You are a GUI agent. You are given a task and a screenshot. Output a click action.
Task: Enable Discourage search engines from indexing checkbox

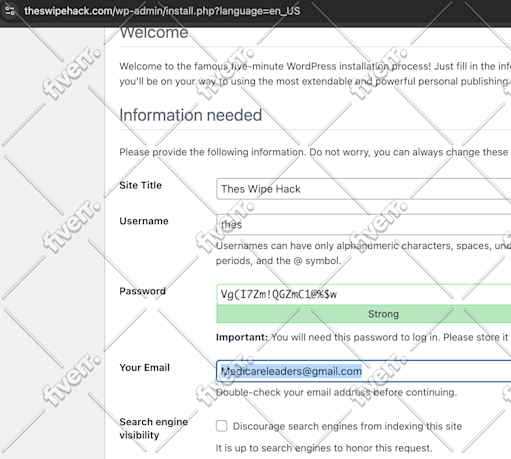tap(222, 426)
